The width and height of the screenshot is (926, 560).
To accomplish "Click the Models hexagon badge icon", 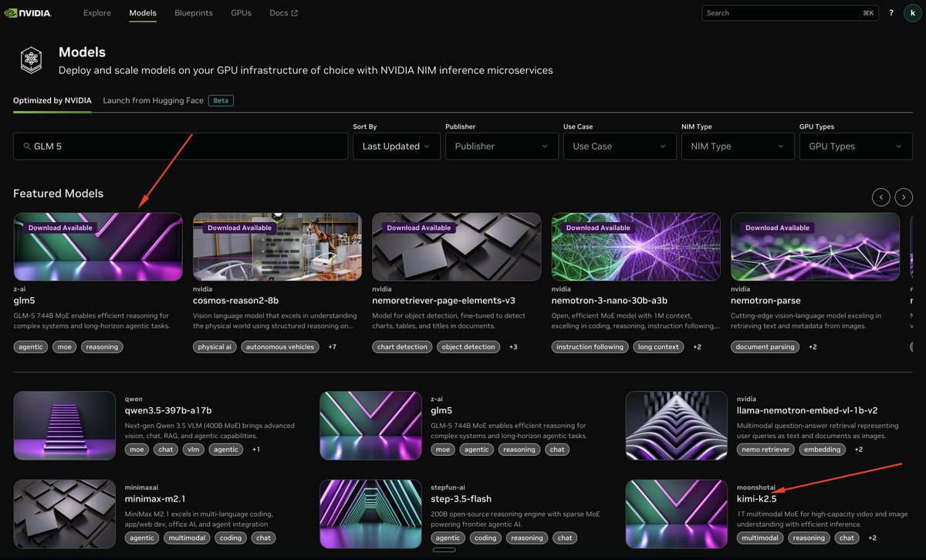I will 31,60.
